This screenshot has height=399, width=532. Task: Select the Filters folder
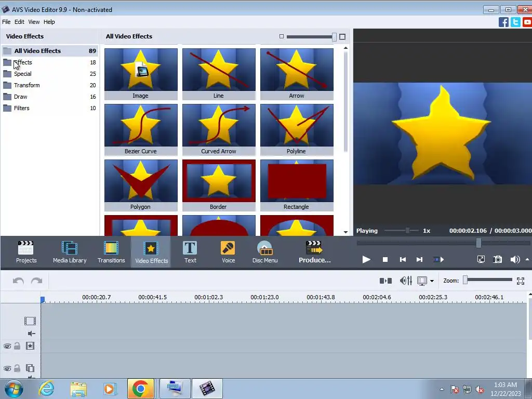coord(50,108)
